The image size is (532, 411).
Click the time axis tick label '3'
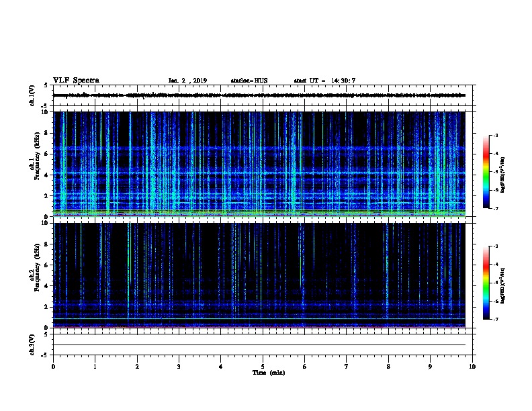(x=179, y=367)
